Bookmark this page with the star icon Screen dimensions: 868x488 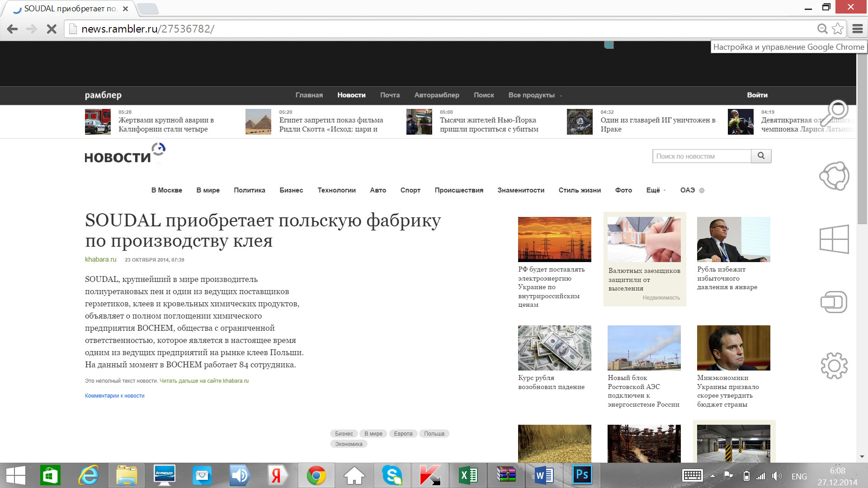coord(838,28)
